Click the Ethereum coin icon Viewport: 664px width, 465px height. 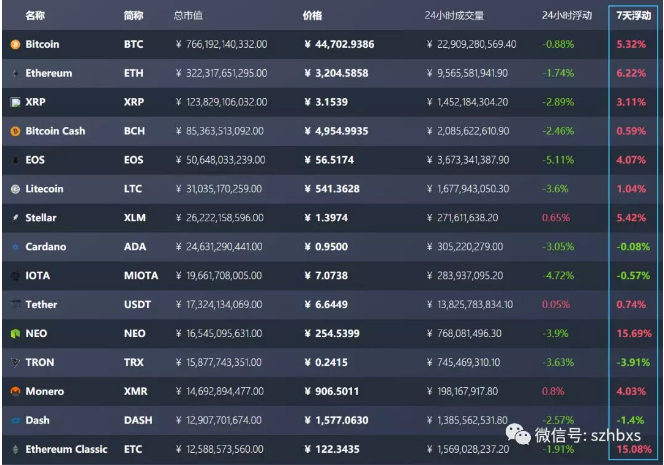[x=15, y=74]
